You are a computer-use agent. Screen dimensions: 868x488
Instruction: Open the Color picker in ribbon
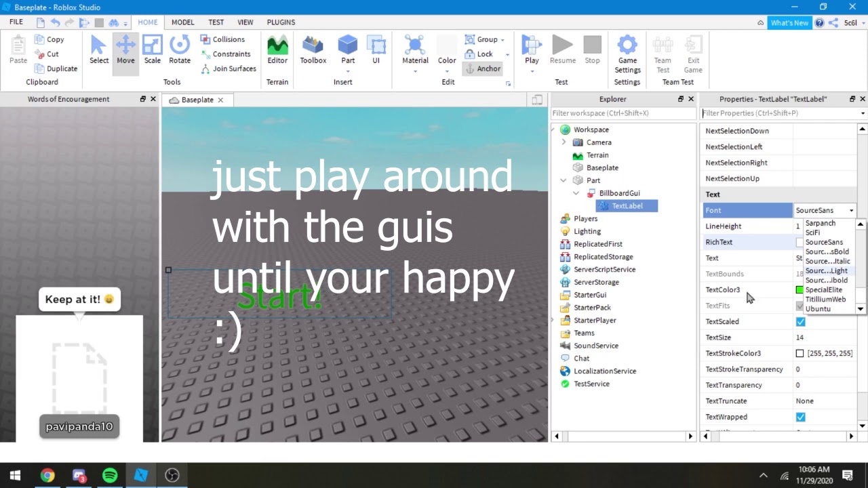pyautogui.click(x=447, y=50)
